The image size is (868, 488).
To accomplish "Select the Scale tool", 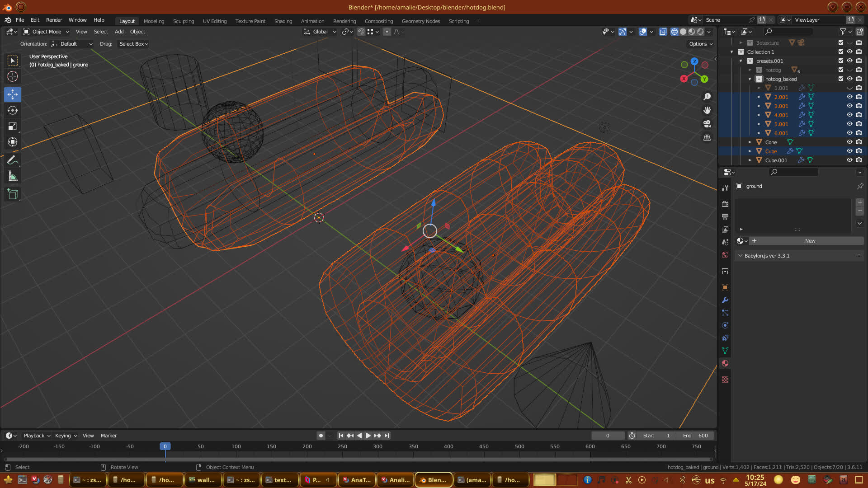I will click(x=13, y=127).
